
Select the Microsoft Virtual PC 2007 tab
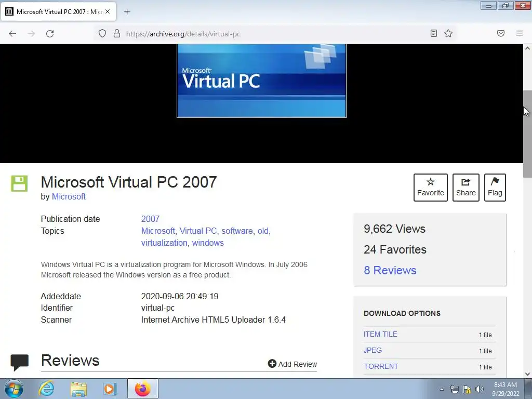(x=59, y=11)
